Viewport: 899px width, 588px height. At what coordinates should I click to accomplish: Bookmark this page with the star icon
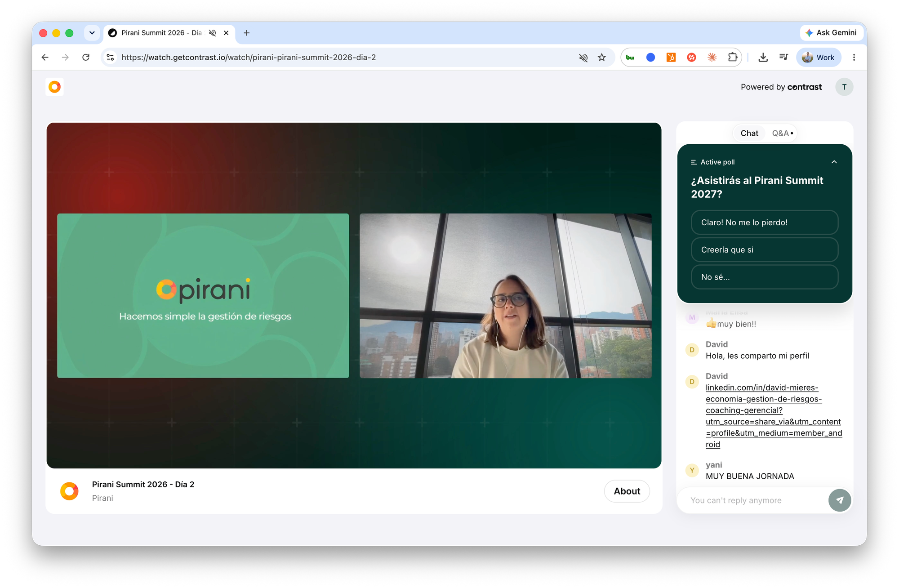coord(602,57)
